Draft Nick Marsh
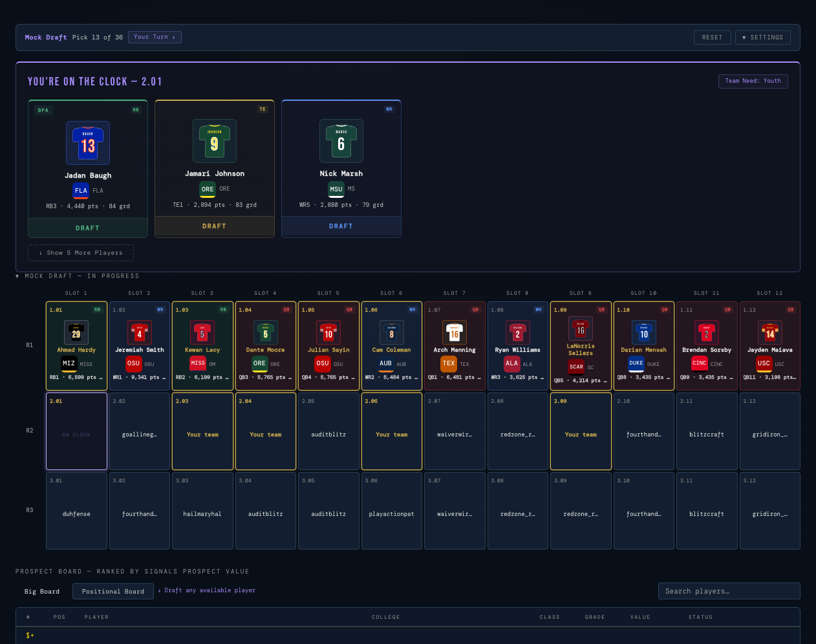 (341, 226)
